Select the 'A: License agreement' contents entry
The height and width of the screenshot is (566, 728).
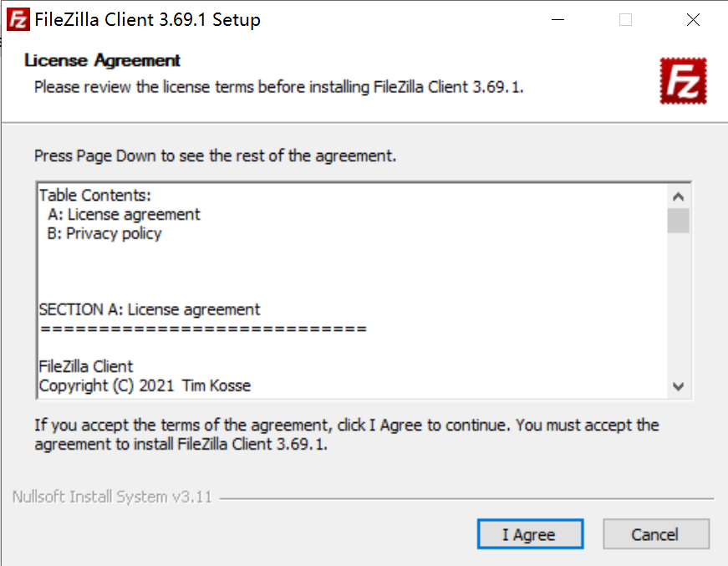click(124, 215)
